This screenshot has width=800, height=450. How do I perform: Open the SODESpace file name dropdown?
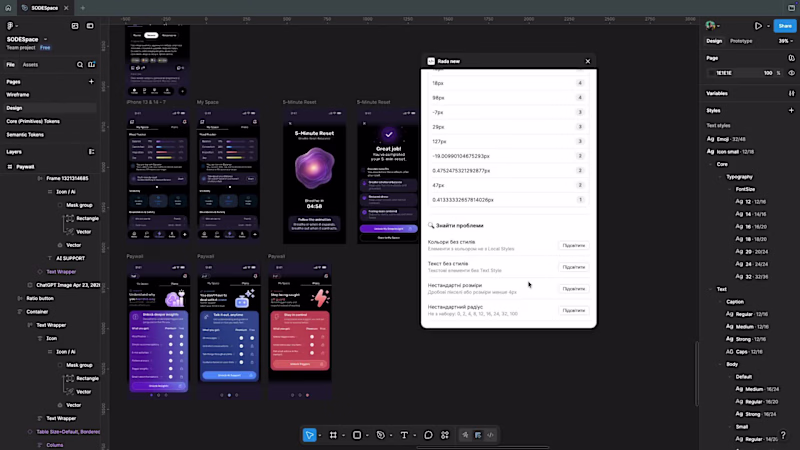45,39
